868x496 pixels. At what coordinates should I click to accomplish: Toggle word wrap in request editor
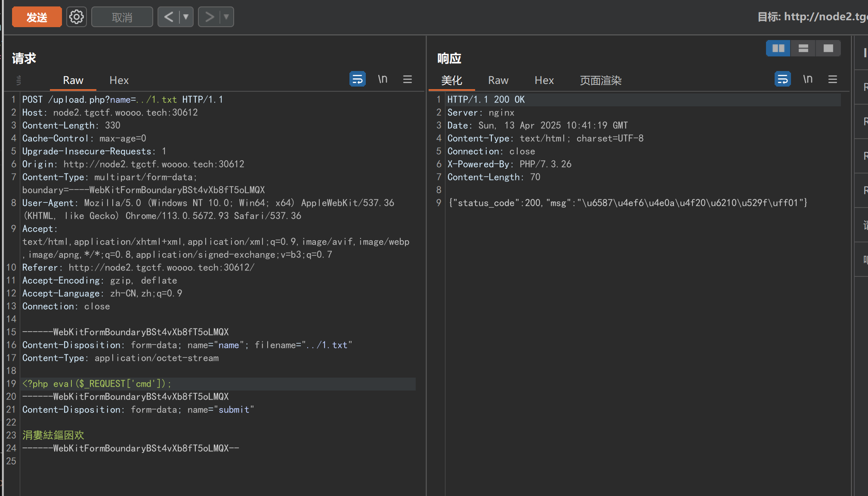pos(357,79)
